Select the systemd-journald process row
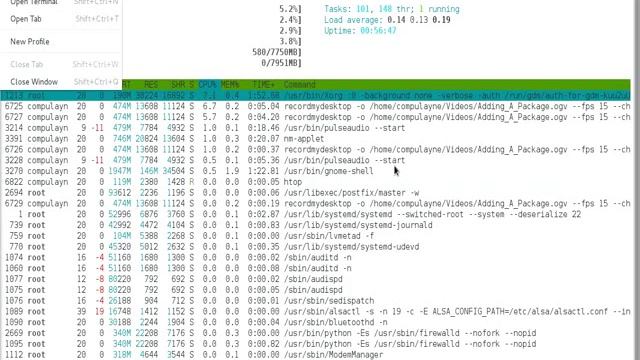 coord(316,225)
